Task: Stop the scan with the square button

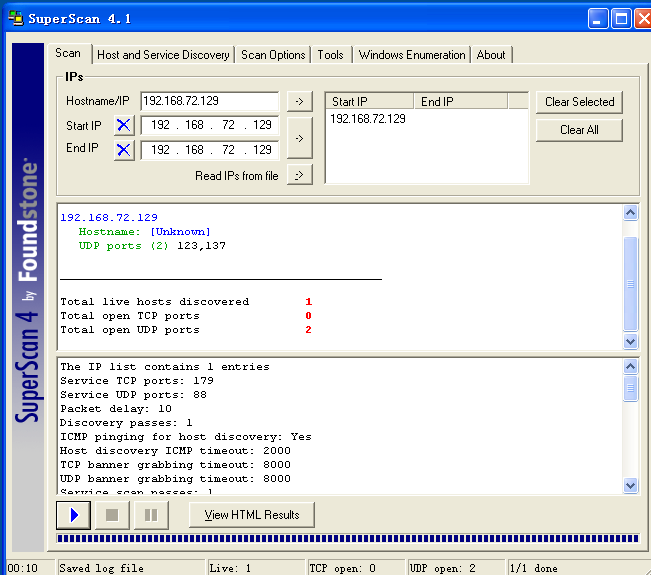Action: tap(112, 515)
